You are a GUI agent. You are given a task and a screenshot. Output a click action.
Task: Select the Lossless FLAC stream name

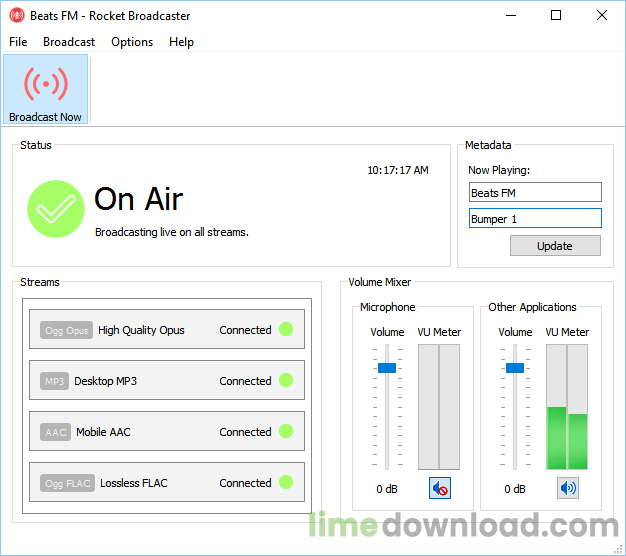(x=134, y=483)
